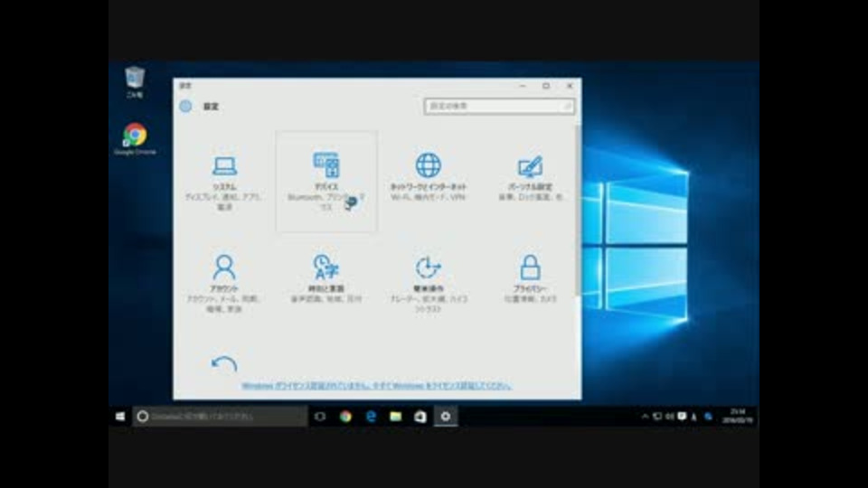Maximize the Settings window
This screenshot has width=868, height=488.
tap(546, 86)
